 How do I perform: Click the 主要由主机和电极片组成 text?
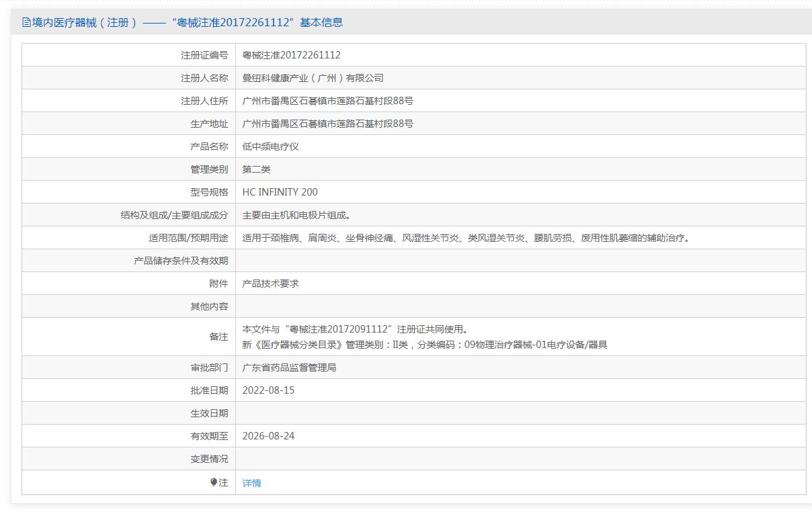[x=296, y=215]
